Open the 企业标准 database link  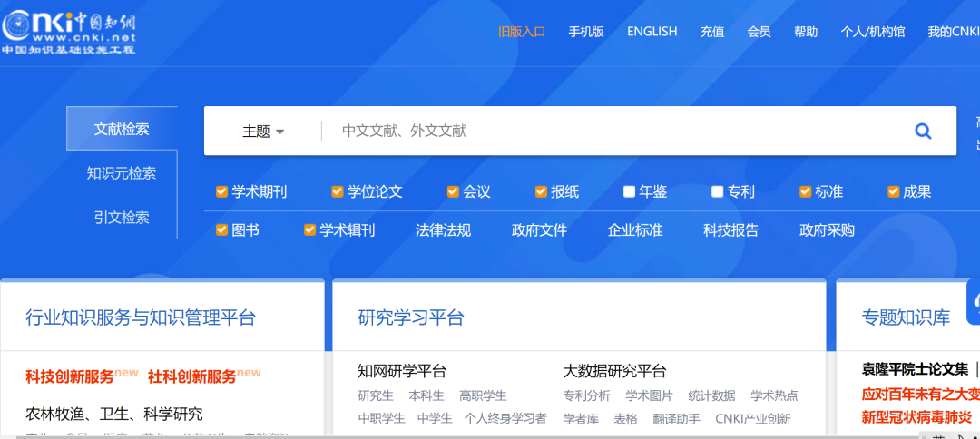pos(635,230)
